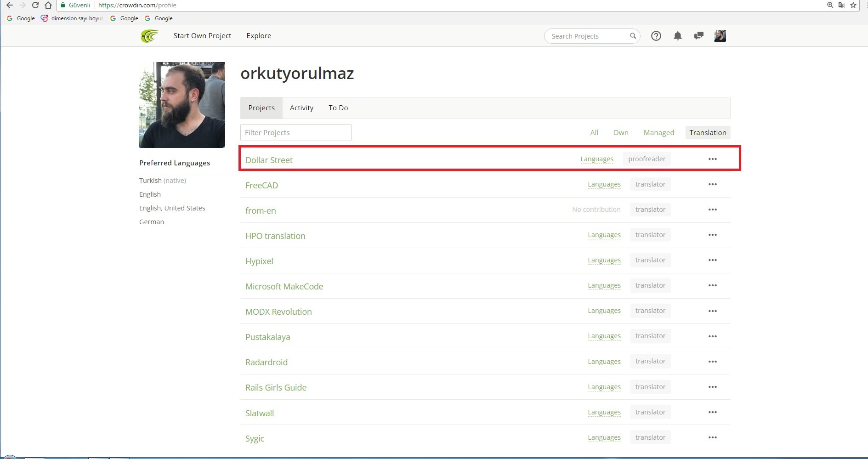This screenshot has width=868, height=459.
Task: Open the three-dot menu for Rails Girls Guide
Action: [x=713, y=387]
